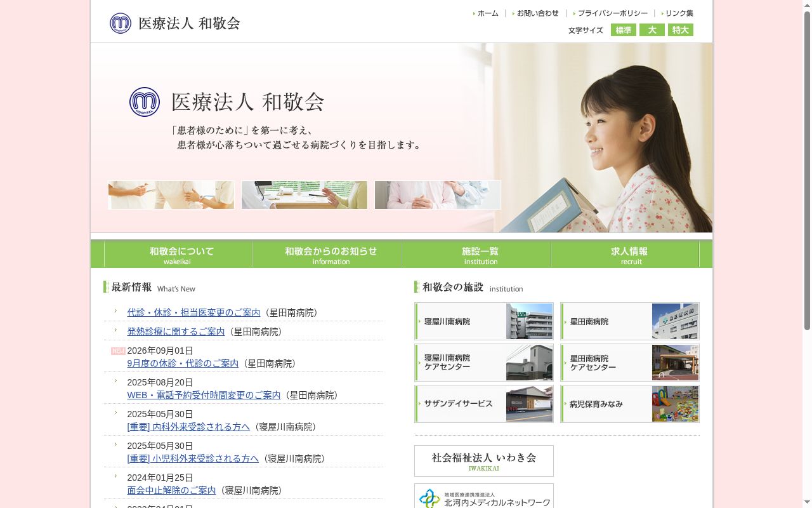Open the 施設一覧 menu tab

click(x=476, y=255)
